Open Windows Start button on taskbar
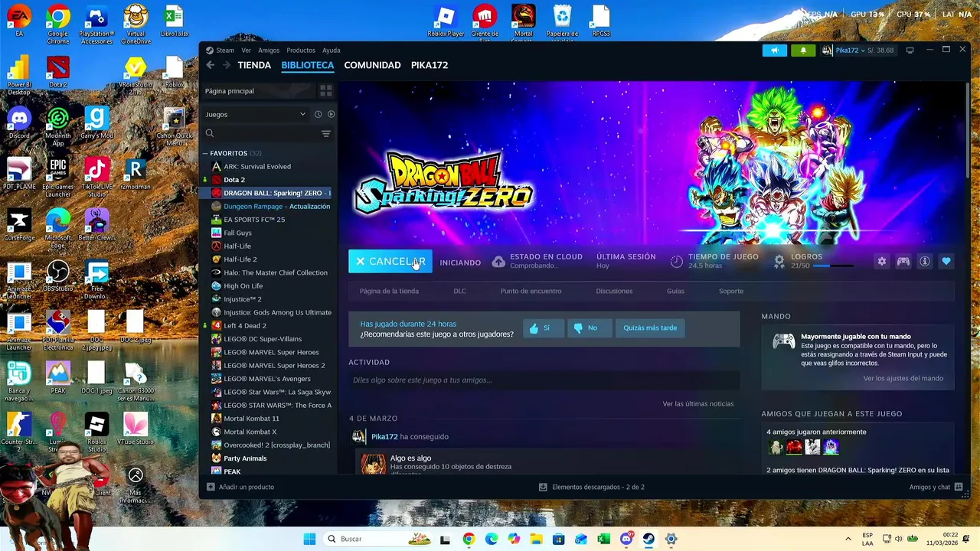980x551 pixels. (x=309, y=539)
